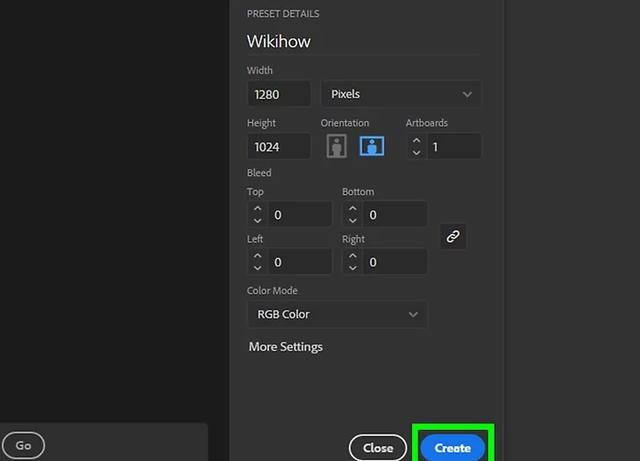Select portrait orientation icon
The width and height of the screenshot is (640, 461).
point(335,146)
